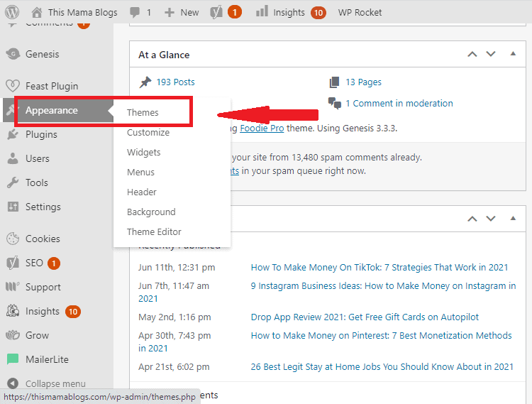532x404 pixels.
Task: Open Theme Editor in Appearance submenu
Action: (x=154, y=232)
